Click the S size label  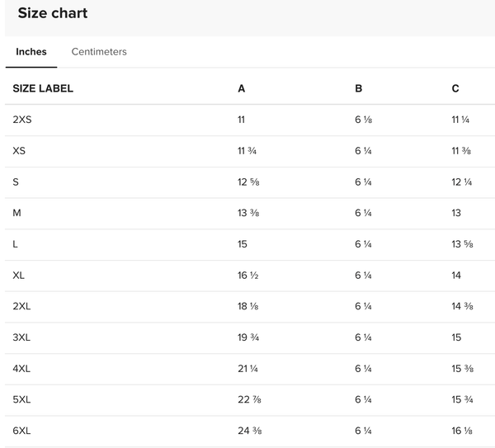[16, 182]
